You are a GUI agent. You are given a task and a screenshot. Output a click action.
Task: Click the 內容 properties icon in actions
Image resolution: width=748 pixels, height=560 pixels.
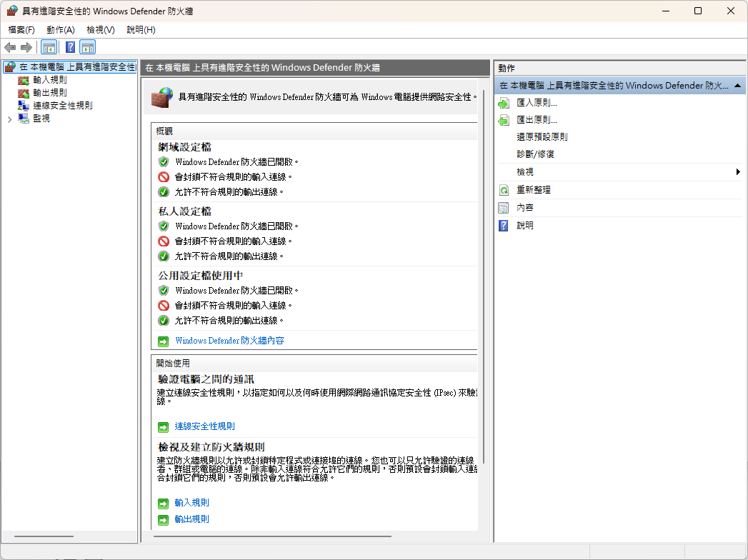[504, 208]
